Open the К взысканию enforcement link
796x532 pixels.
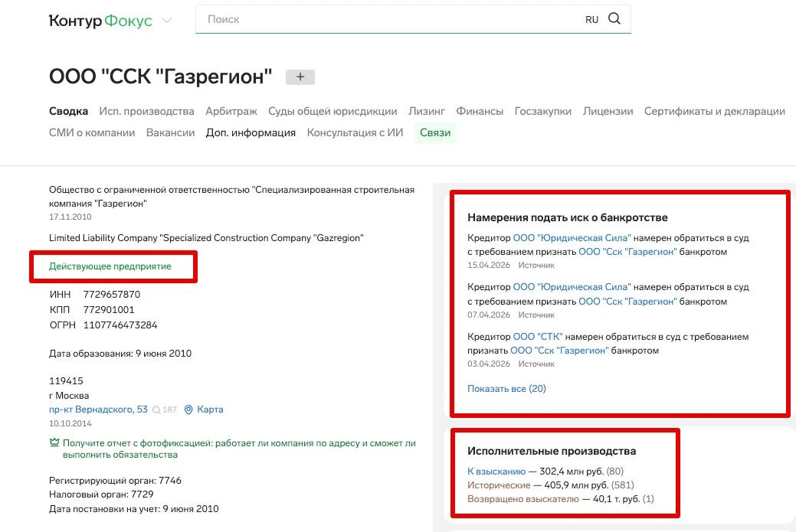496,472
